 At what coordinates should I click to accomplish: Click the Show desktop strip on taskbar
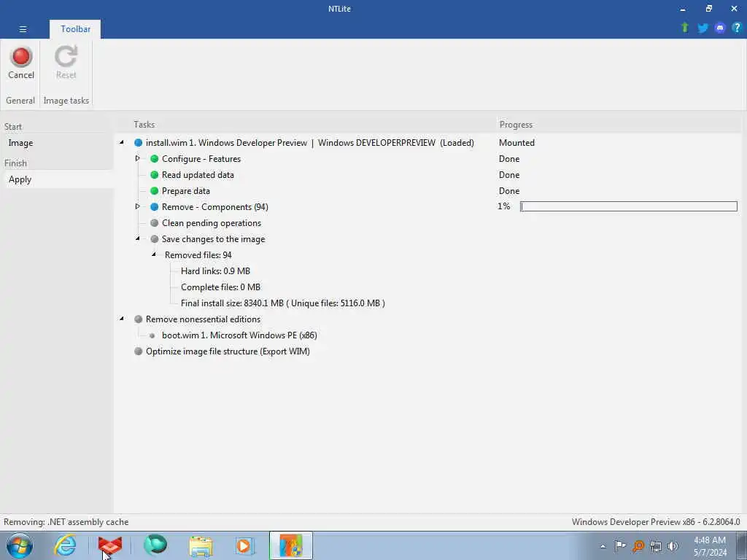click(741, 545)
